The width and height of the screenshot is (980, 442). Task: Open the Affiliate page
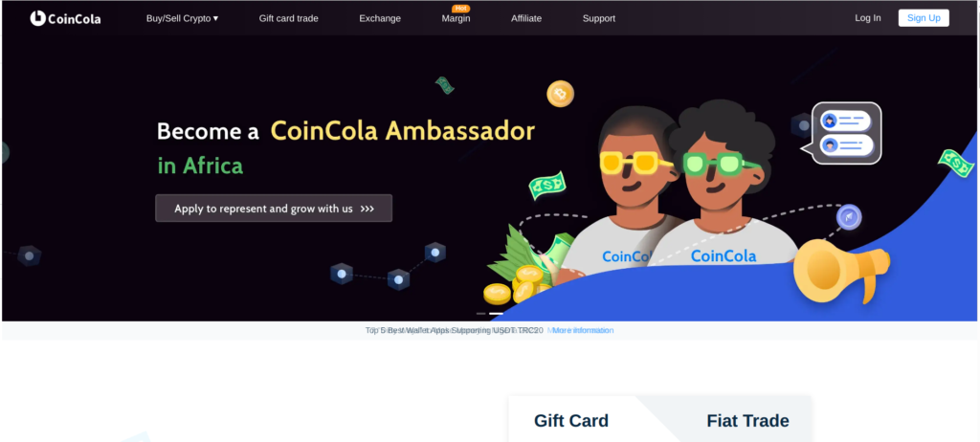point(526,18)
